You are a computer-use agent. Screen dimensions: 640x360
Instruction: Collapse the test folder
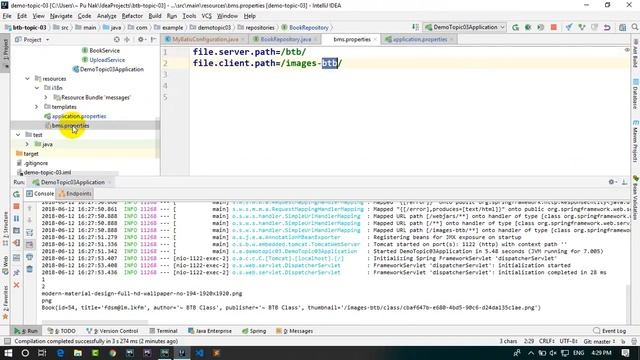18,135
